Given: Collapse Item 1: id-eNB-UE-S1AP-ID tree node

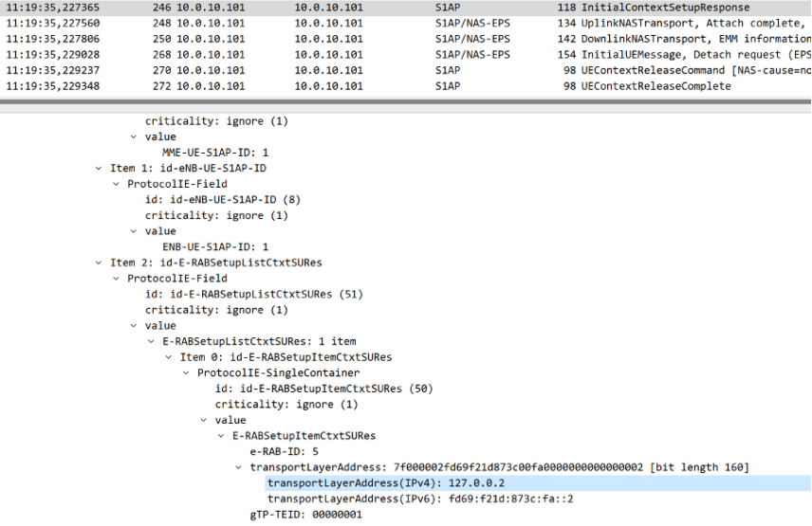Looking at the screenshot, I should (100, 169).
